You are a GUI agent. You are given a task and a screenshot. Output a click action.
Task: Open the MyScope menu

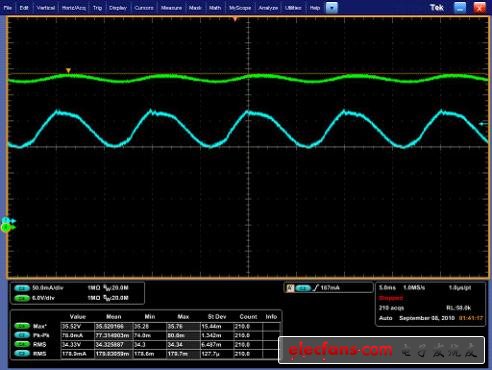pos(240,8)
